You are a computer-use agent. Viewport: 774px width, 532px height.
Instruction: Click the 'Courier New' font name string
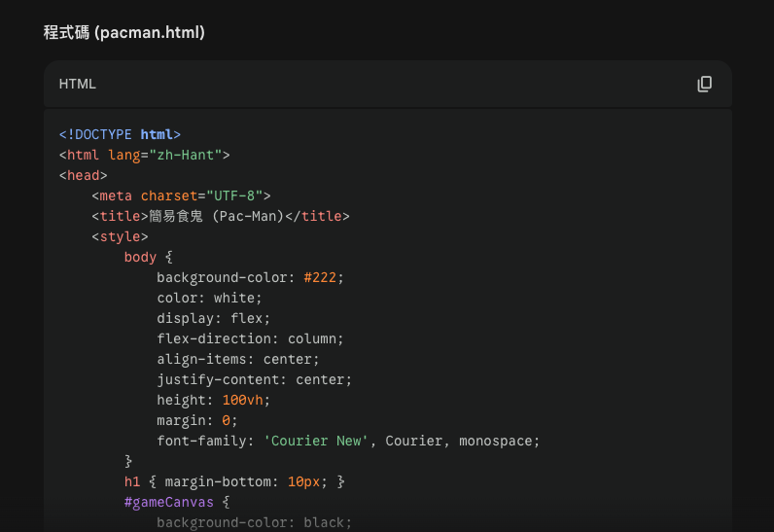[x=316, y=441]
